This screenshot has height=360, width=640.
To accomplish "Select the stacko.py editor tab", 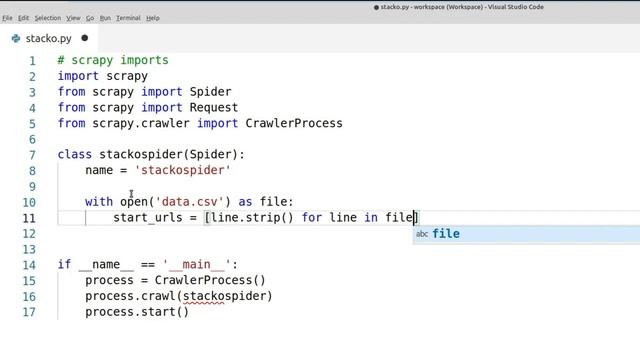I will pos(49,38).
